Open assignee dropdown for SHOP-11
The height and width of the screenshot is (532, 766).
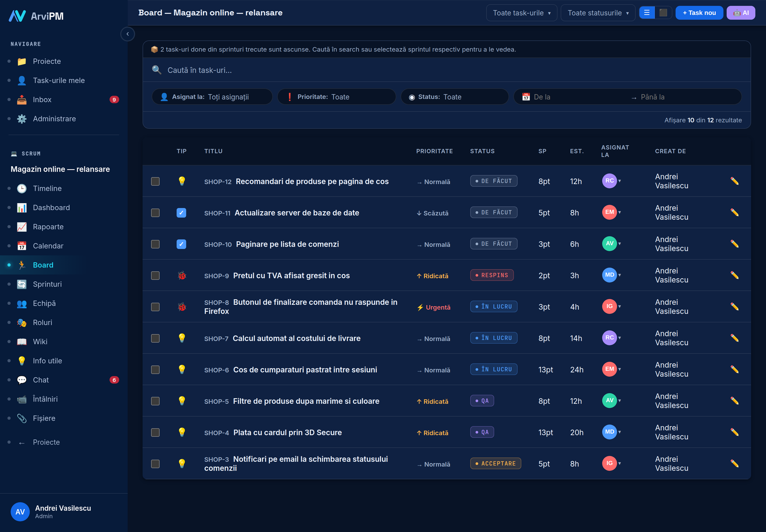611,212
